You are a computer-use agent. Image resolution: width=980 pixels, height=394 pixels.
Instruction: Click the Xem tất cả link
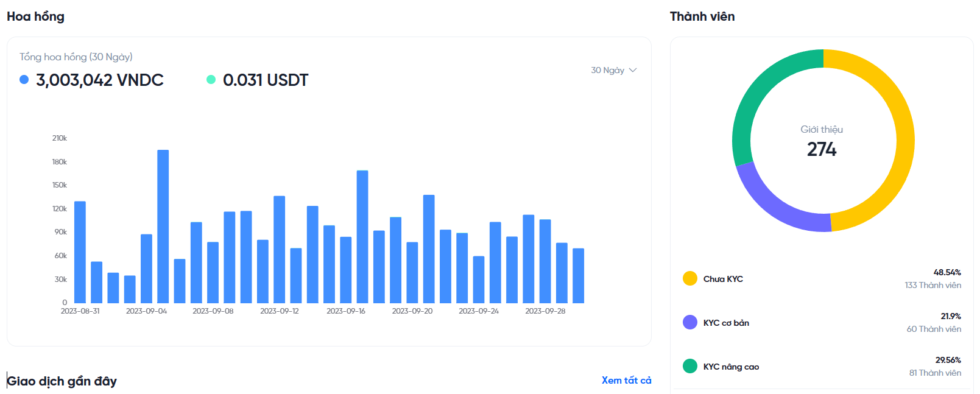click(x=626, y=380)
